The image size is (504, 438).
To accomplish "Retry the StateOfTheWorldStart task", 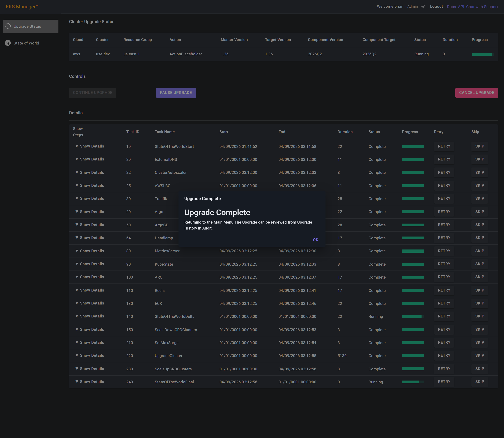I will coord(444,146).
